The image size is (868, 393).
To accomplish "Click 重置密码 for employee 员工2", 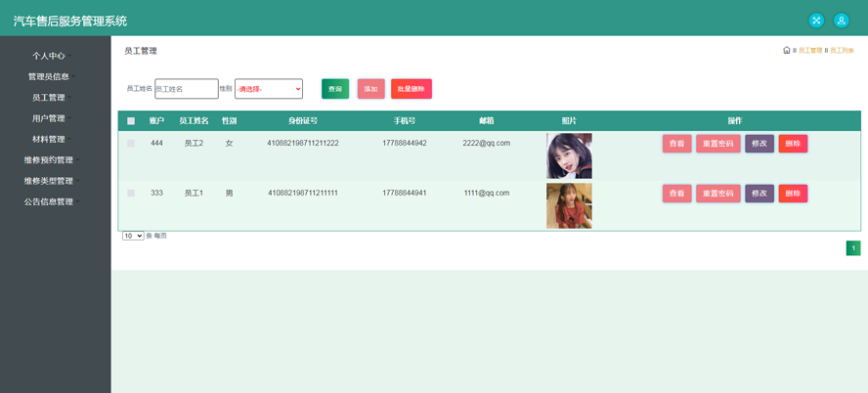I will point(717,144).
